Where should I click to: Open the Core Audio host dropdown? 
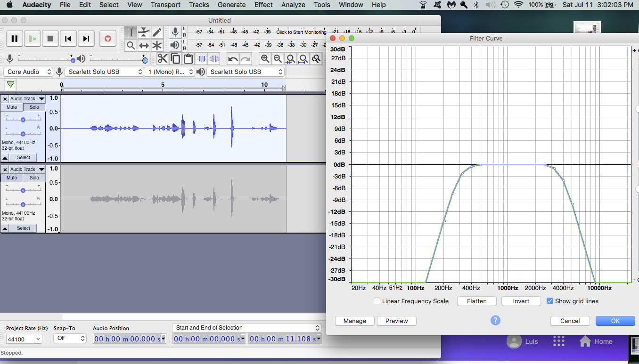coord(28,72)
